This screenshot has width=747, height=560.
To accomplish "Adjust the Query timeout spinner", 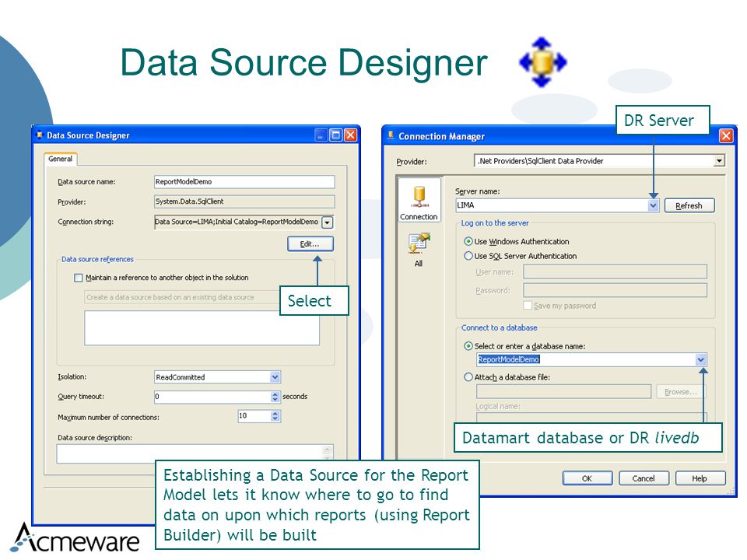I will click(x=275, y=397).
